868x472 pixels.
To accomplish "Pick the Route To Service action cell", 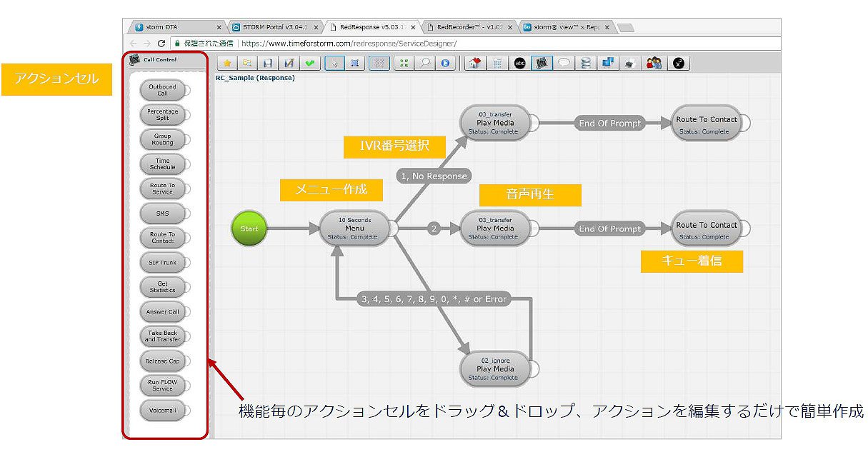I will pos(162,189).
